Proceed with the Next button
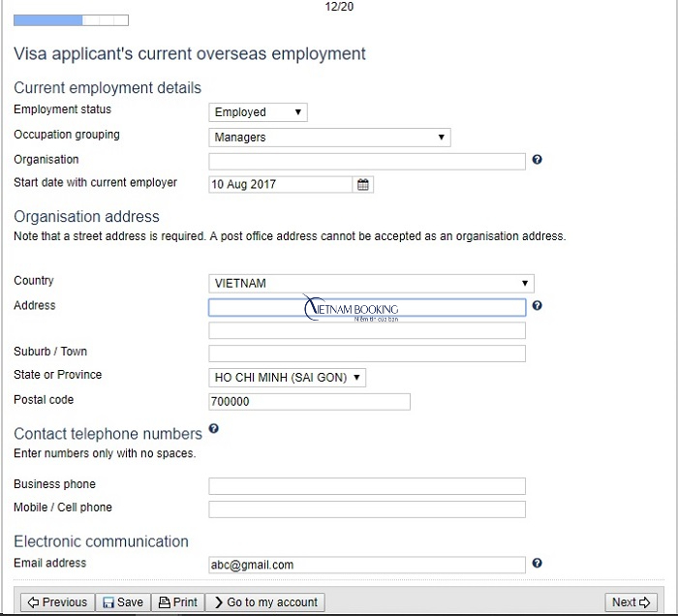 coord(631,602)
